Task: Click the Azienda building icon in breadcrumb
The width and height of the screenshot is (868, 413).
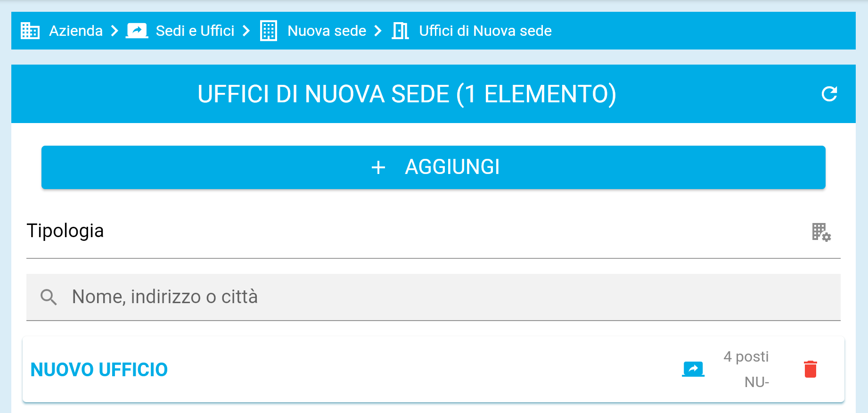Action: tap(30, 31)
